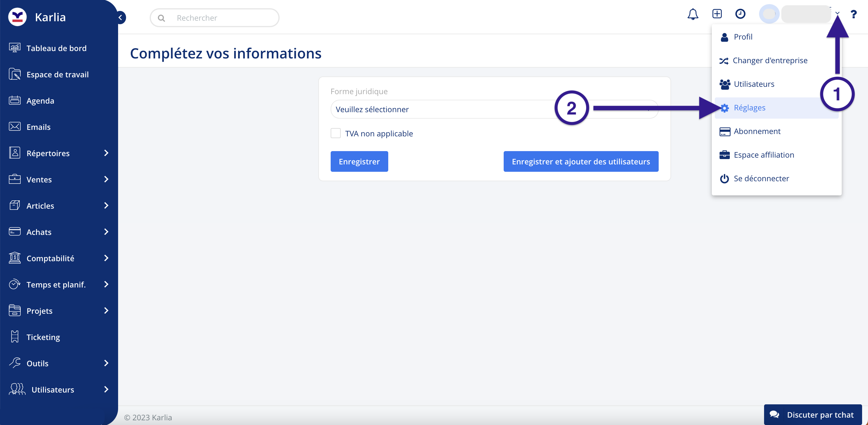Collapse the sidebar with arrow toggle

[x=120, y=17]
